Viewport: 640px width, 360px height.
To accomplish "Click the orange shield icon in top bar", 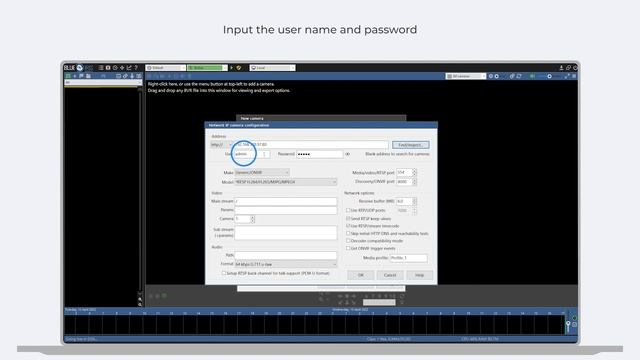I will click(x=239, y=68).
